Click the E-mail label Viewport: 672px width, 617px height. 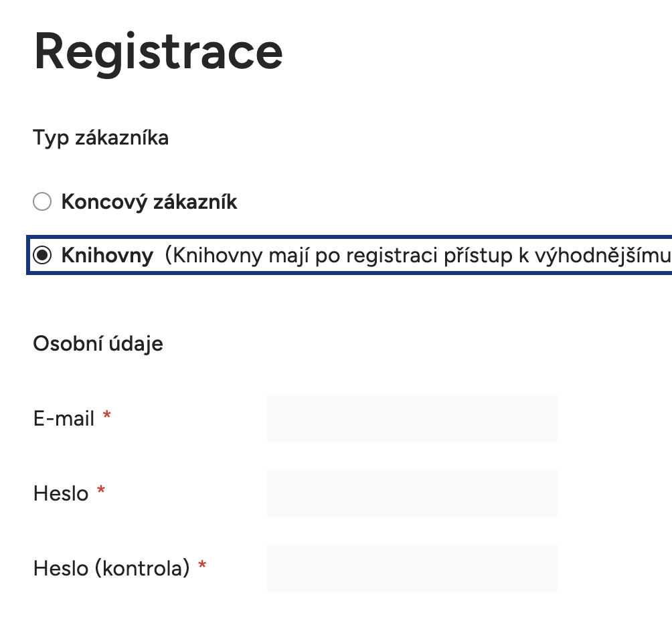pos(62,418)
